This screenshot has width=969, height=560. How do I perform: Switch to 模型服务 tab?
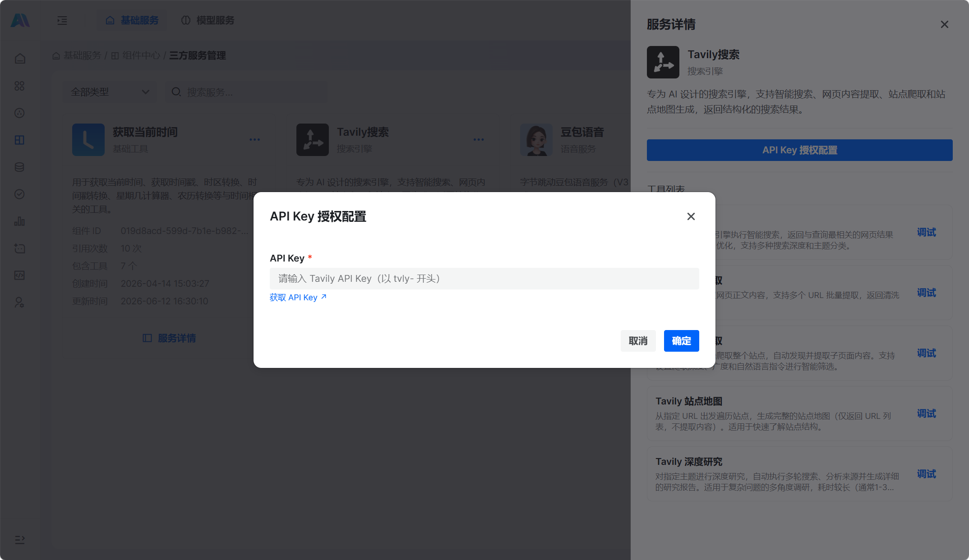(x=208, y=20)
